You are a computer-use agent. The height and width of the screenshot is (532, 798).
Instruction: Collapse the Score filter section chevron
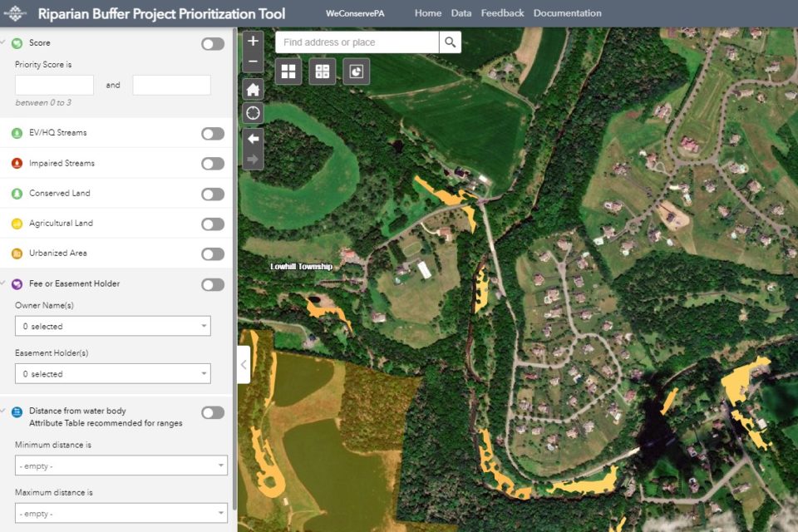click(3, 42)
